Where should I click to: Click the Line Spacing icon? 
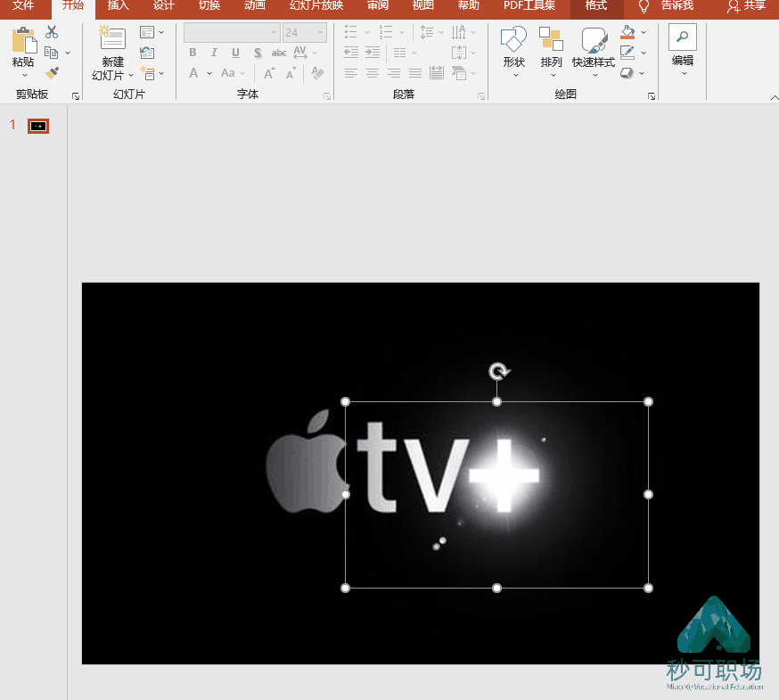coord(426,32)
